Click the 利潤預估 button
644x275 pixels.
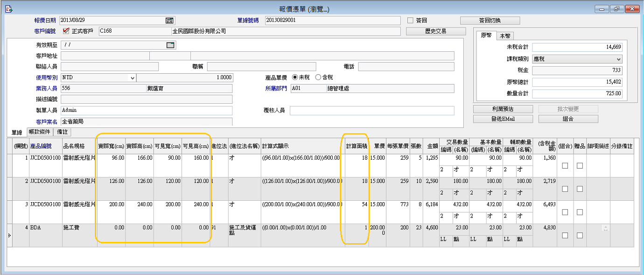503,109
